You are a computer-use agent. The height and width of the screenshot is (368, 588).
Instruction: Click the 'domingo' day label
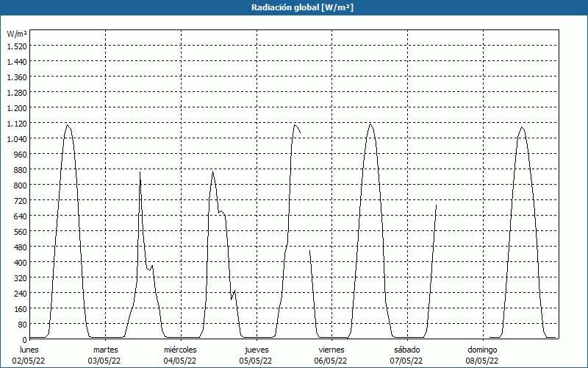pyautogui.click(x=482, y=350)
